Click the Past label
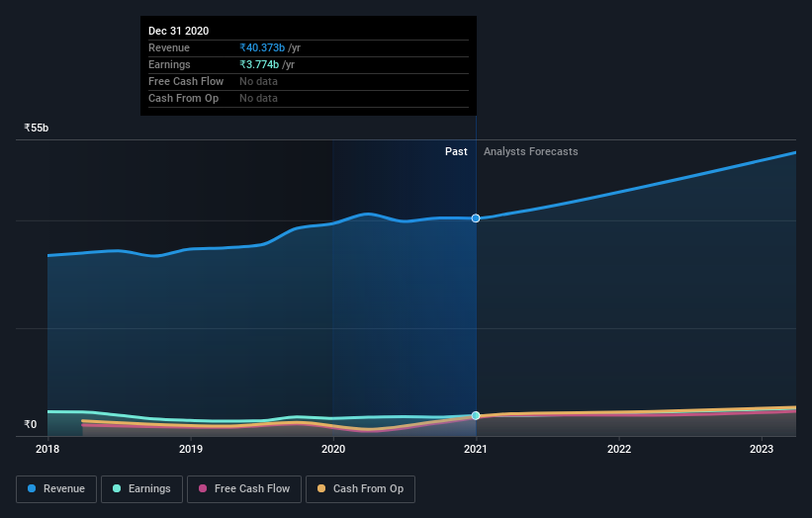Image resolution: width=812 pixels, height=518 pixels. click(456, 151)
